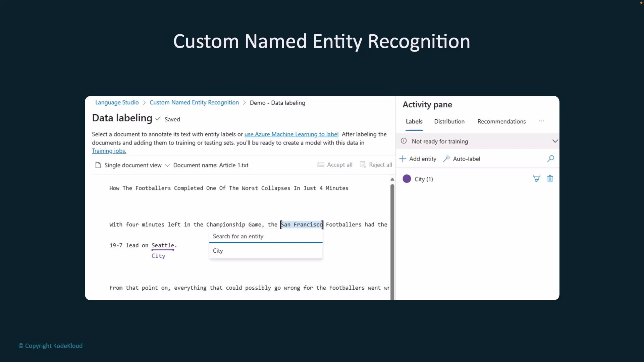Open the Training jobs link
Screen dimensions: 644x362
(109, 151)
